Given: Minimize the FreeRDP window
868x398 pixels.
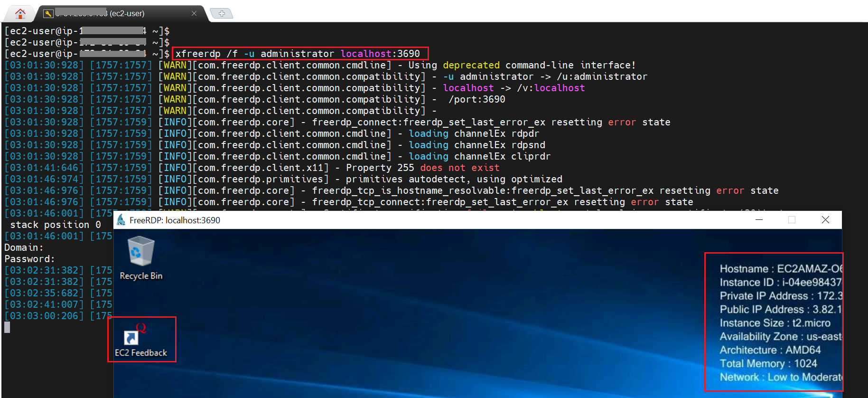Looking at the screenshot, I should point(759,219).
